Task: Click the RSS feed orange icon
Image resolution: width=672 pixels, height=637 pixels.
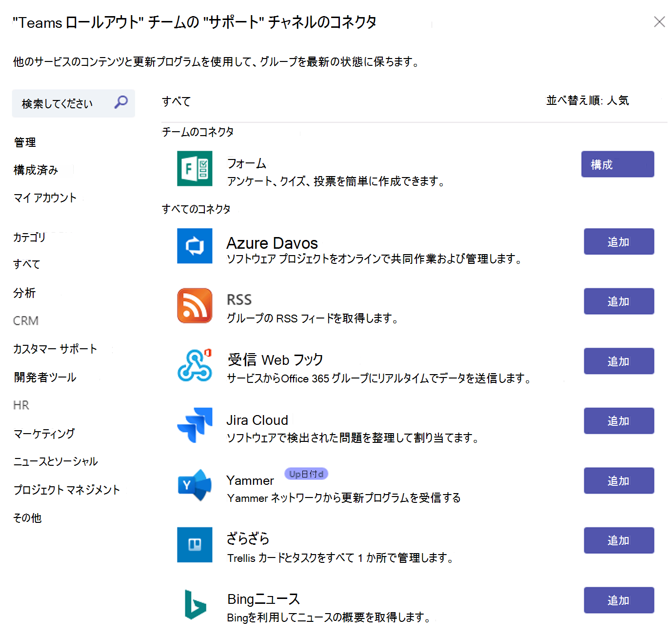Action: click(x=195, y=306)
